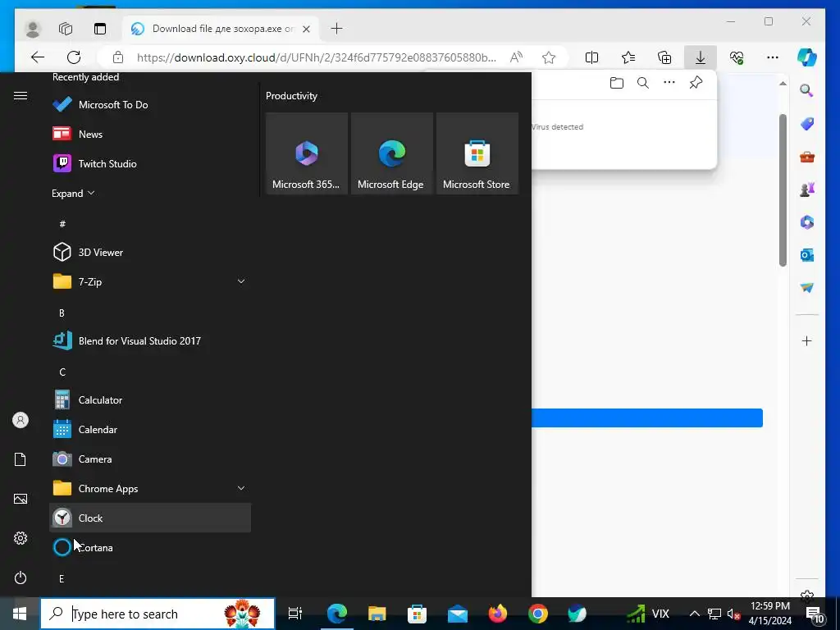Click the Edge page vertical scrollbar

(x=783, y=190)
